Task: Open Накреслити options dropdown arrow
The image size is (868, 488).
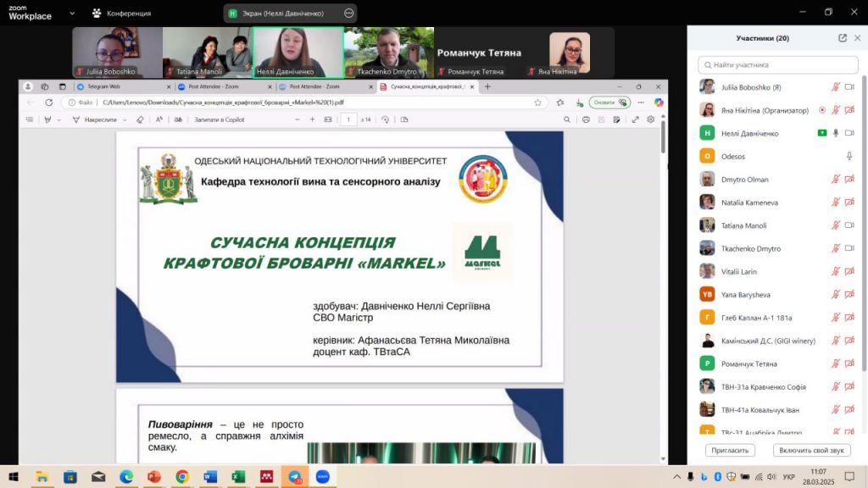Action: pyautogui.click(x=125, y=120)
